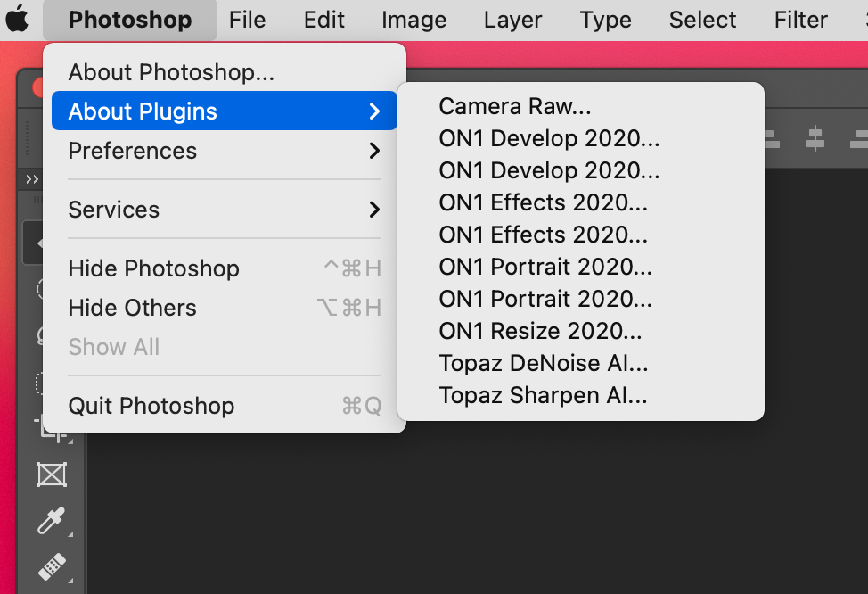
Task: Select the Eyedropper tool
Action: tap(52, 521)
